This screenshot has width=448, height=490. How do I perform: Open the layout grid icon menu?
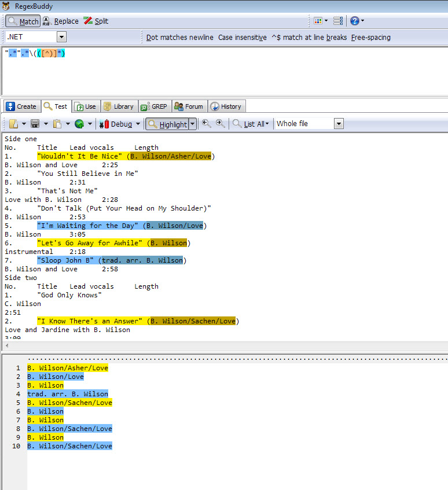point(320,21)
